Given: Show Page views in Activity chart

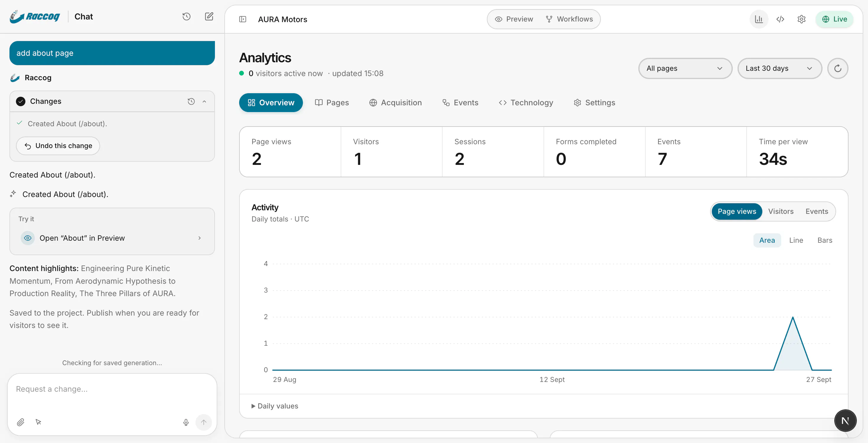Looking at the screenshot, I should click(737, 211).
